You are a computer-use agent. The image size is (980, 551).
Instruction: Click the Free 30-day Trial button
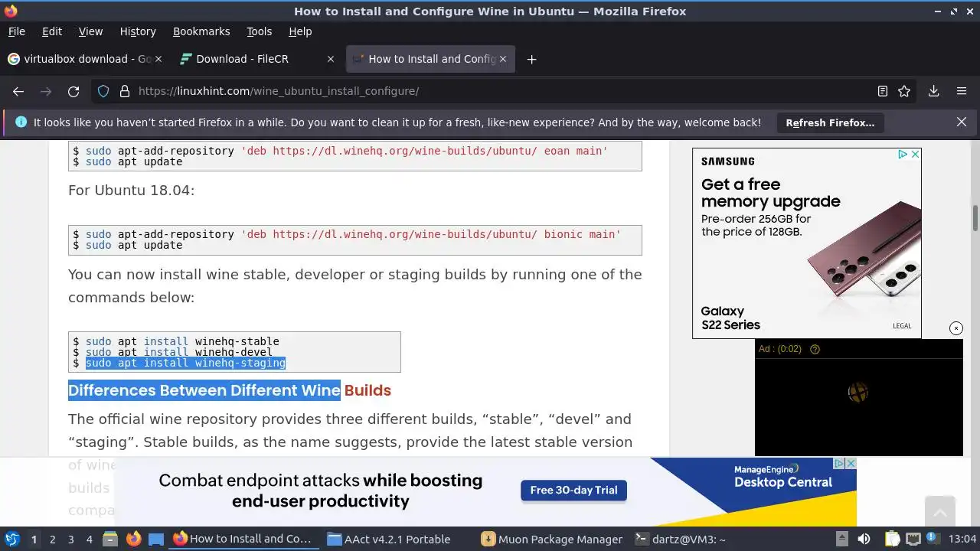click(x=573, y=491)
